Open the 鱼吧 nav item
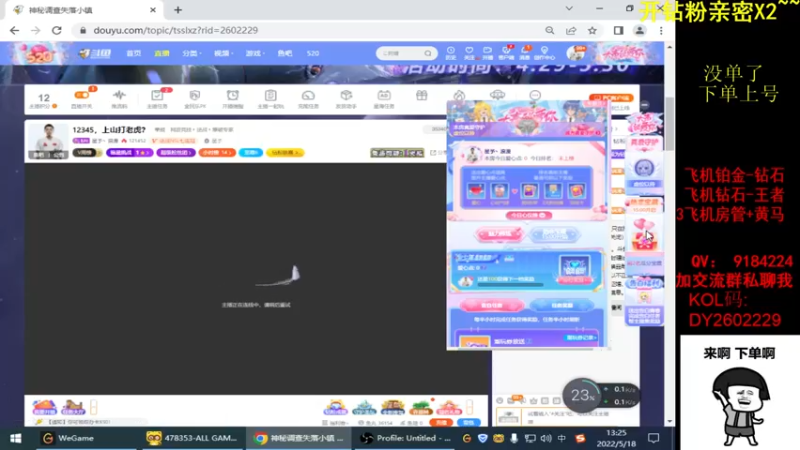The height and width of the screenshot is (450, 800). (x=285, y=53)
